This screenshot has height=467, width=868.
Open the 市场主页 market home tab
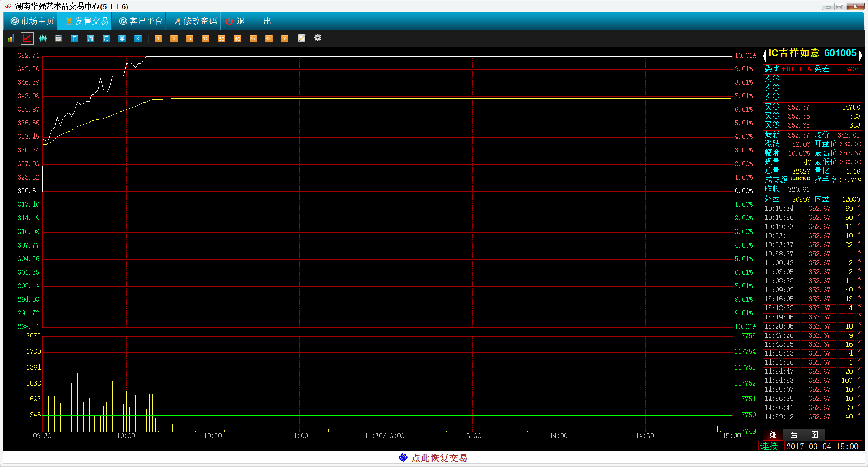32,21
